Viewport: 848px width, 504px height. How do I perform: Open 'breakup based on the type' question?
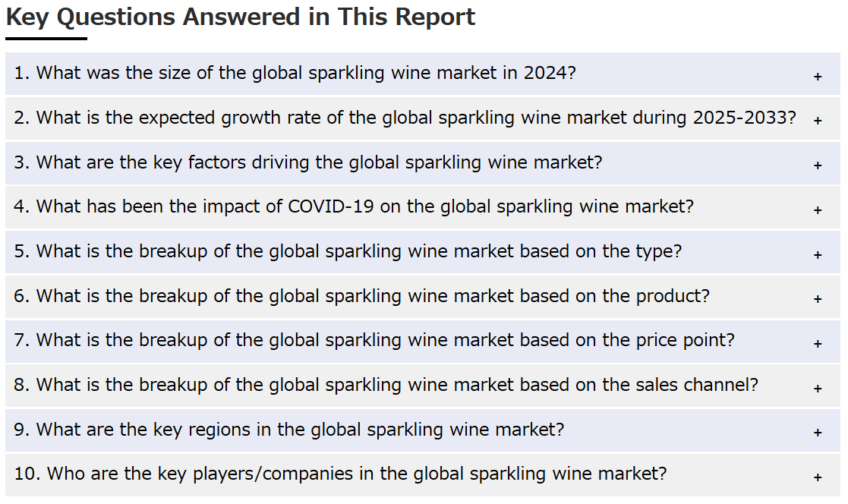pyautogui.click(x=422, y=252)
